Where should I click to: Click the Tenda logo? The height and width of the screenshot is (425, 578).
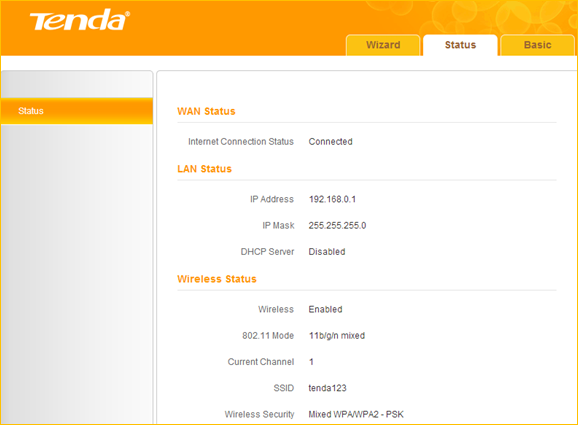[80, 20]
